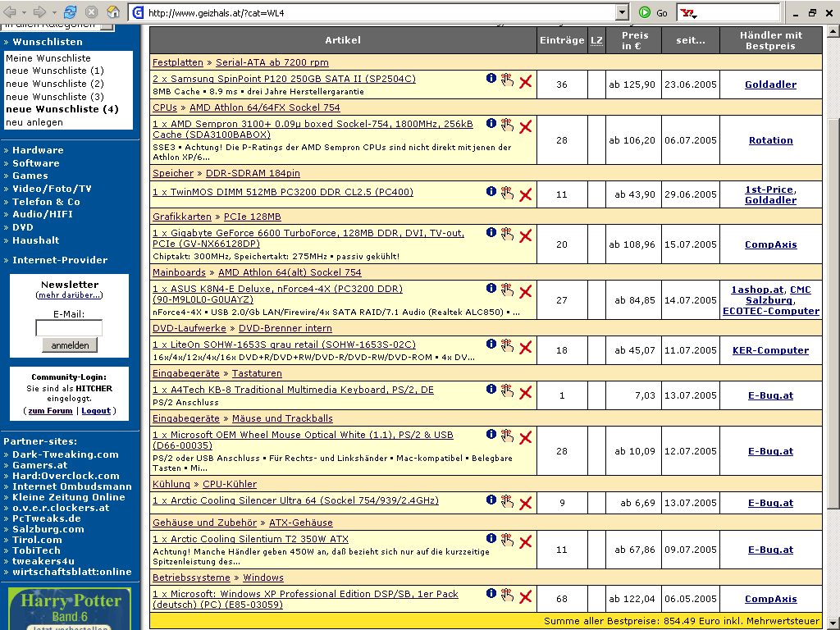This screenshot has width=840, height=630.
Task: Open info icon for A4Tech KB-8 keyboard
Action: click(x=491, y=389)
